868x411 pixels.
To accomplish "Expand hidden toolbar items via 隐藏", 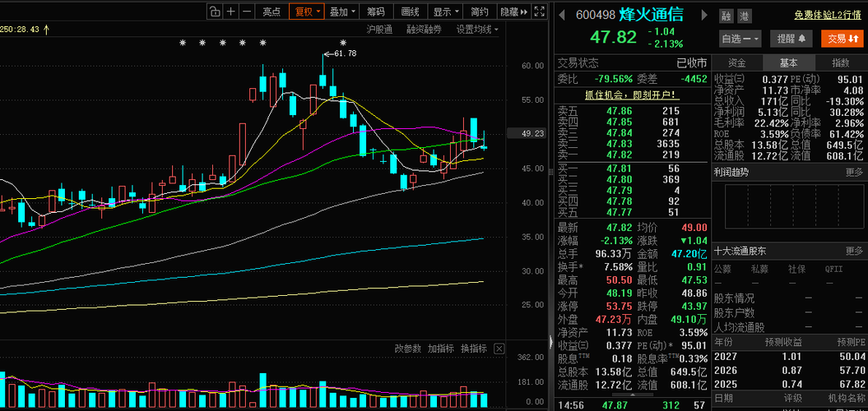I will point(514,11).
